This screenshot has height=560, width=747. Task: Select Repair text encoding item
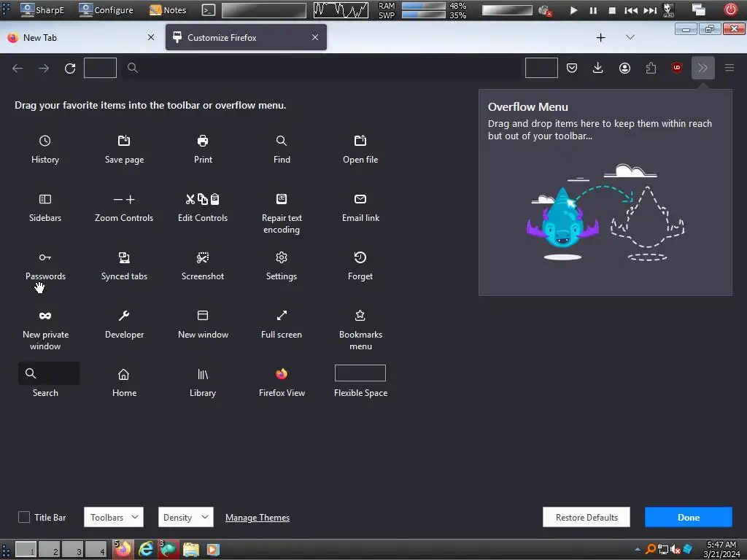pos(282,214)
